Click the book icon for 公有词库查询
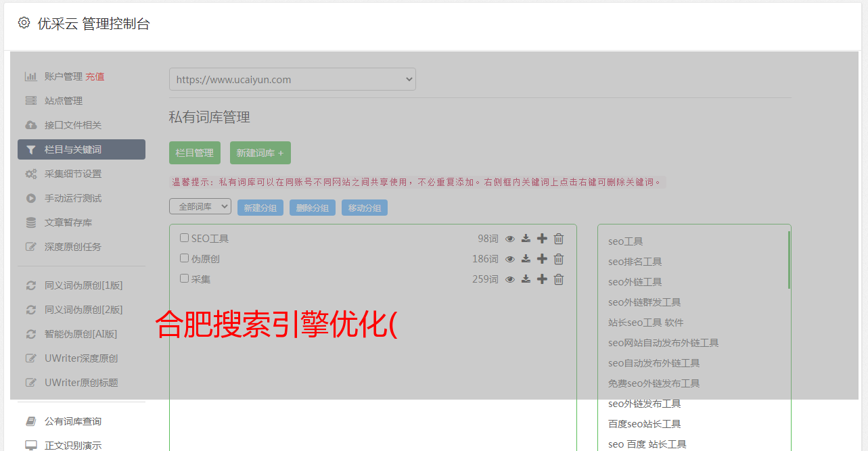 [x=30, y=421]
